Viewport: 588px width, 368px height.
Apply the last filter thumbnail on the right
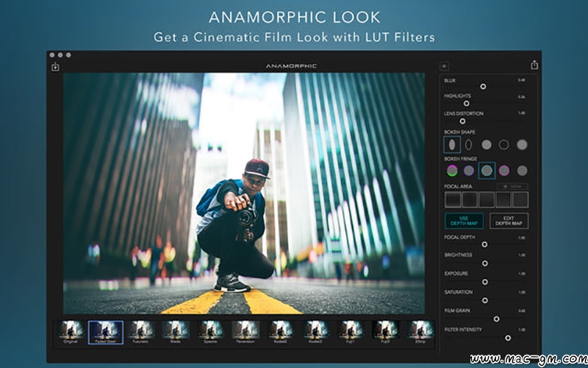[420, 332]
